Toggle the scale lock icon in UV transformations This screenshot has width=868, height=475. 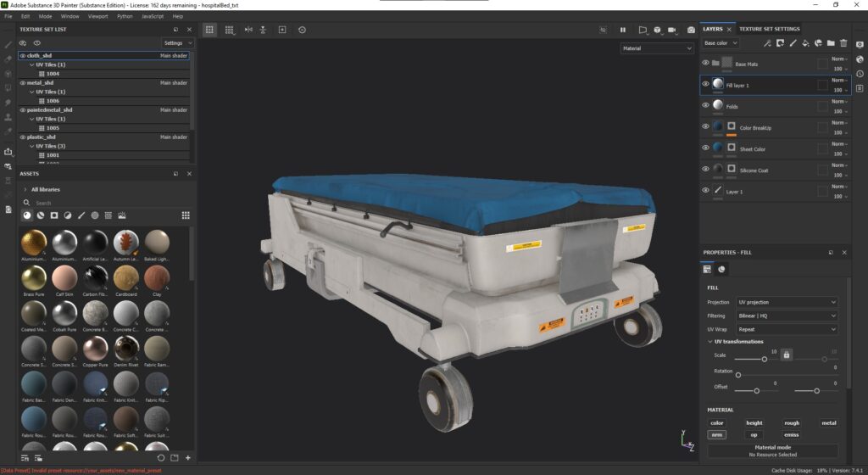786,355
